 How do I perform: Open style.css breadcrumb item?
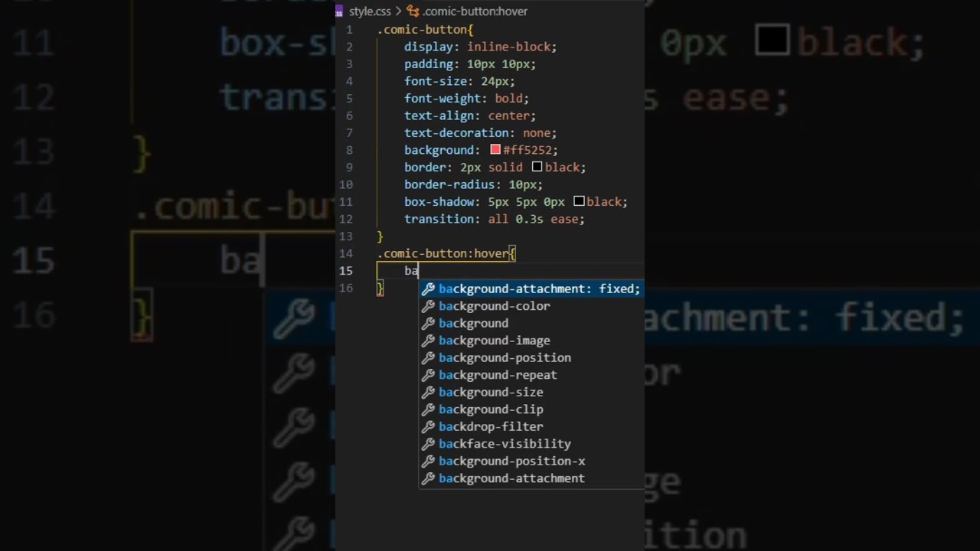370,11
